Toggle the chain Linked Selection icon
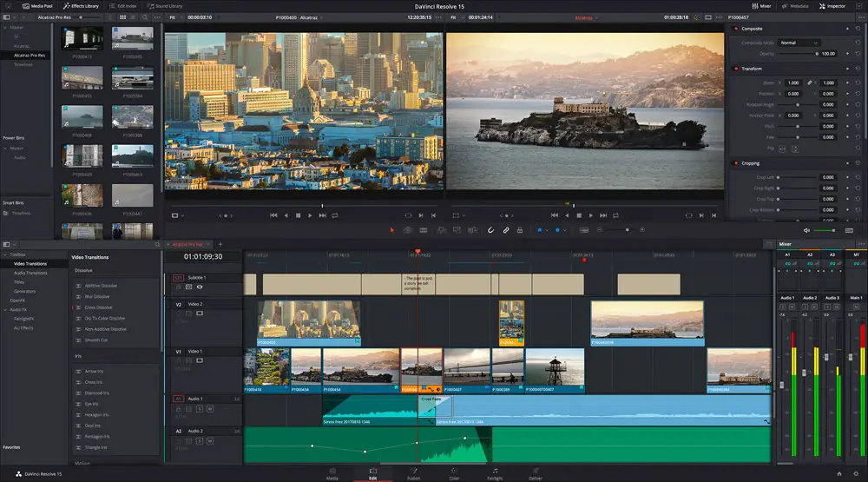 pyautogui.click(x=505, y=230)
